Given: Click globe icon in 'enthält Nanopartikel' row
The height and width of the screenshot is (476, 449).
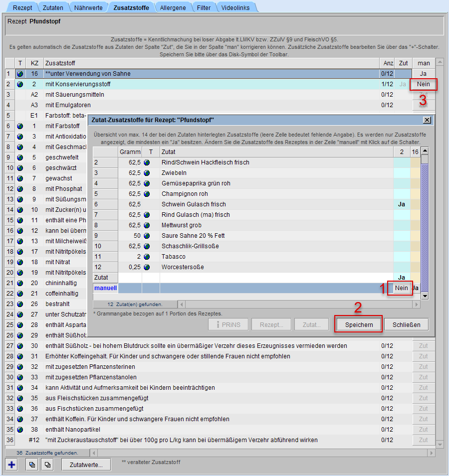Looking at the screenshot, I should click(20, 430).
